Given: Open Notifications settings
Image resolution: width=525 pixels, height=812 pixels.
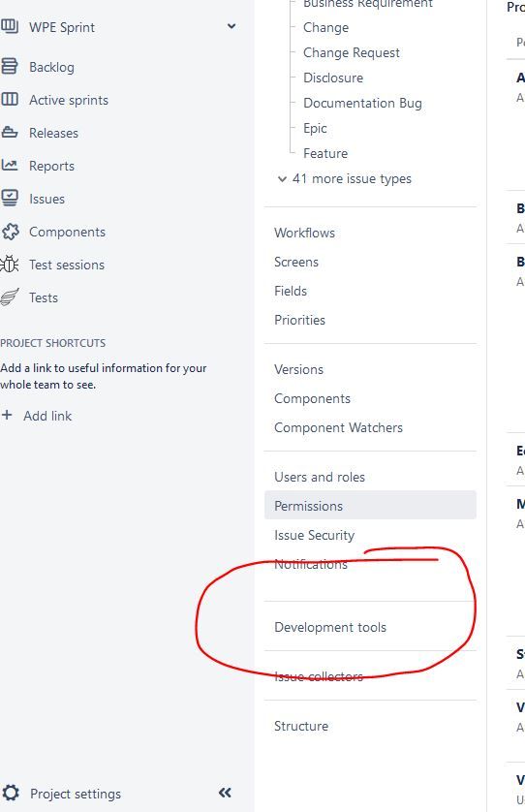Looking at the screenshot, I should click(x=311, y=565).
